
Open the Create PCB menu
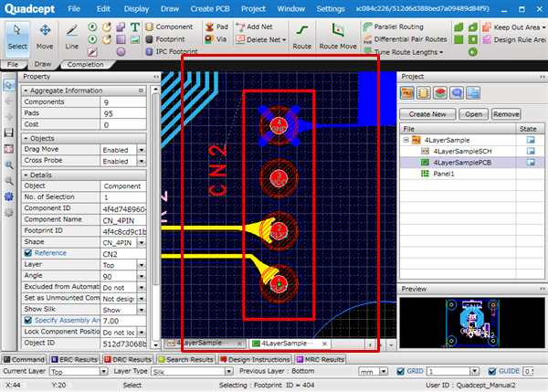coord(210,9)
